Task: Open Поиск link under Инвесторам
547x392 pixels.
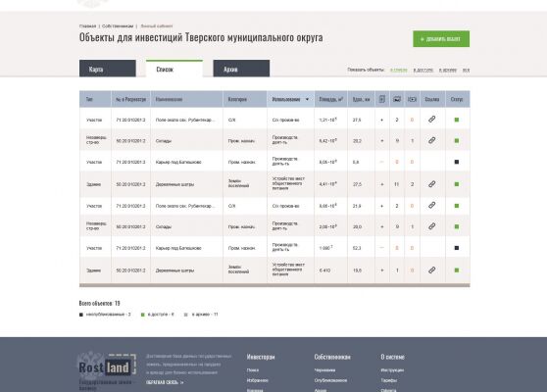Action: tap(253, 370)
